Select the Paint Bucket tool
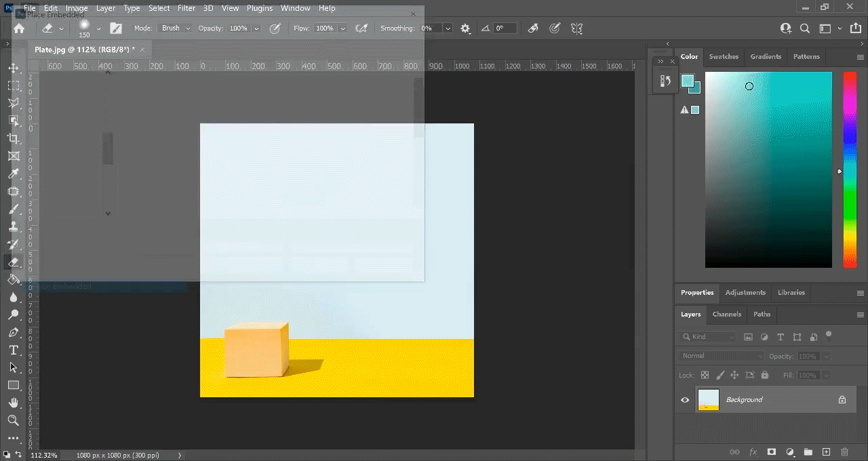 (14, 279)
